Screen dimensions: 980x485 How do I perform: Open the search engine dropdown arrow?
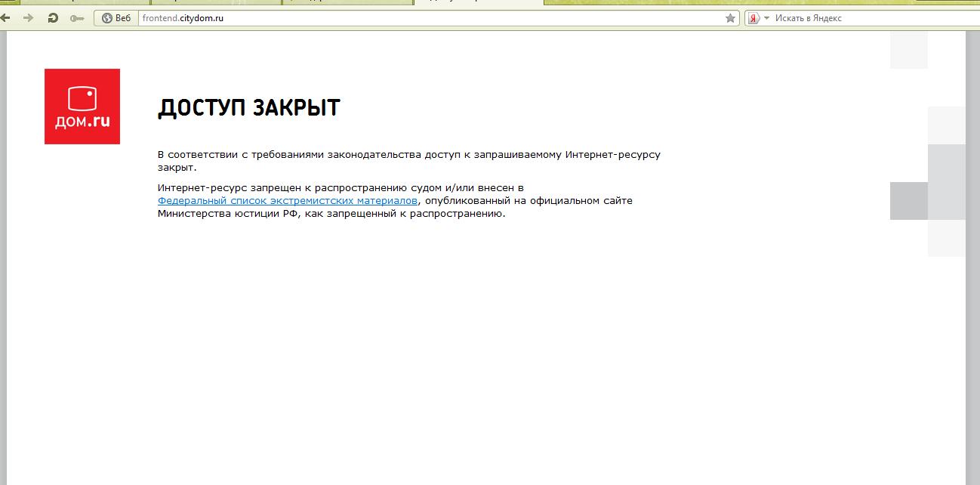(766, 18)
